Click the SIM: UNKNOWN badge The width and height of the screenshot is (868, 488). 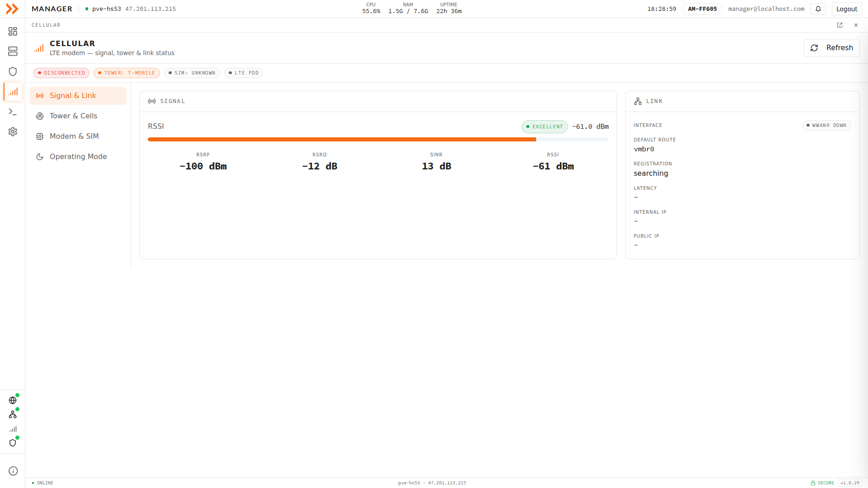tap(192, 73)
